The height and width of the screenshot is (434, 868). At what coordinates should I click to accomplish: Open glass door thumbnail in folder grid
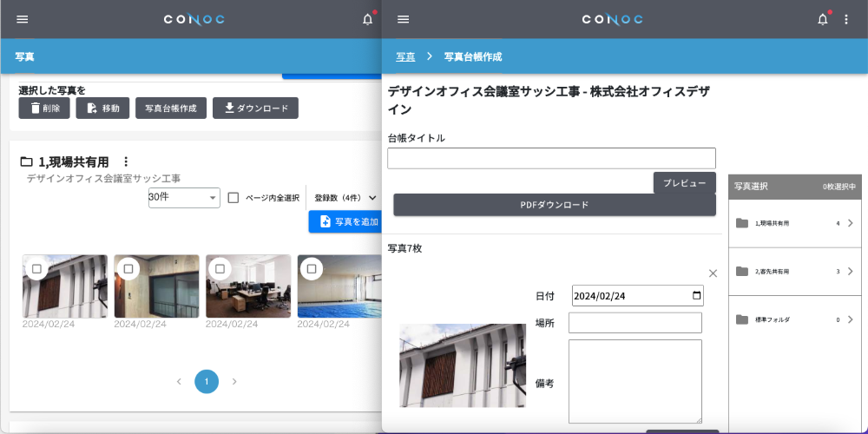[x=156, y=286]
